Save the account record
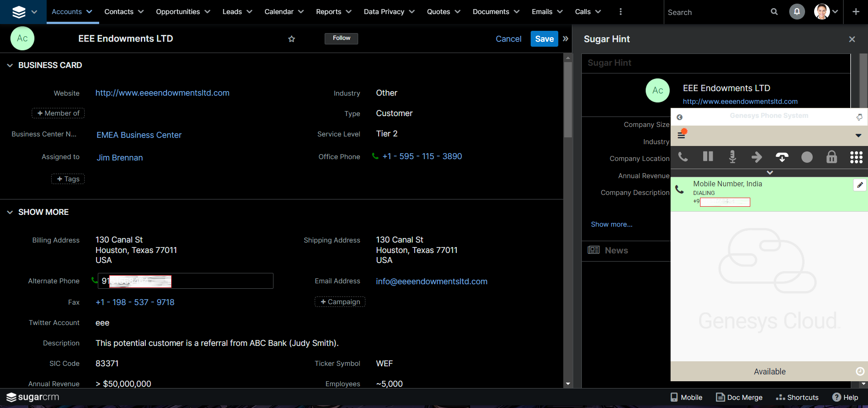The image size is (868, 408). tap(544, 39)
